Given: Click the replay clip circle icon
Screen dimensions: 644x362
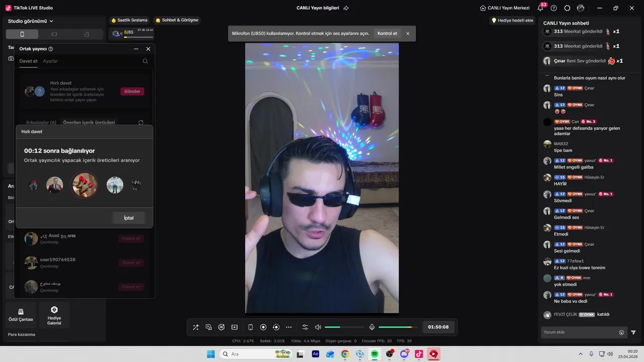Looking at the screenshot, I should [x=276, y=327].
